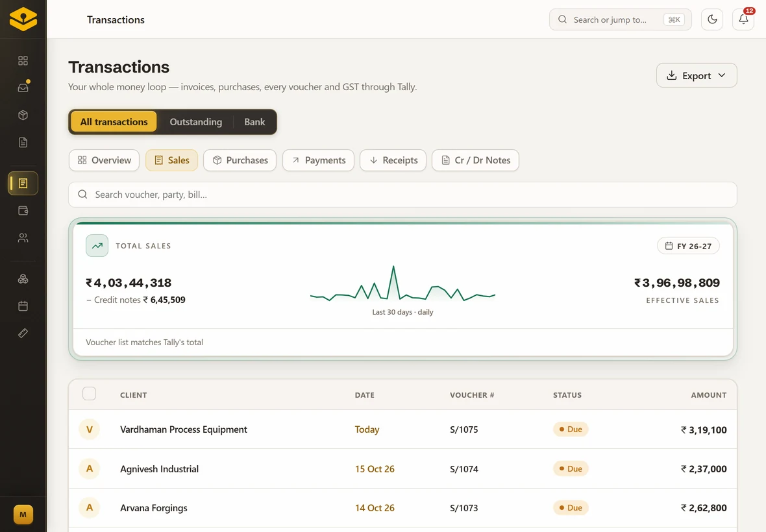This screenshot has width=766, height=532.
Task: Select the Overview filter tab
Action: click(104, 160)
